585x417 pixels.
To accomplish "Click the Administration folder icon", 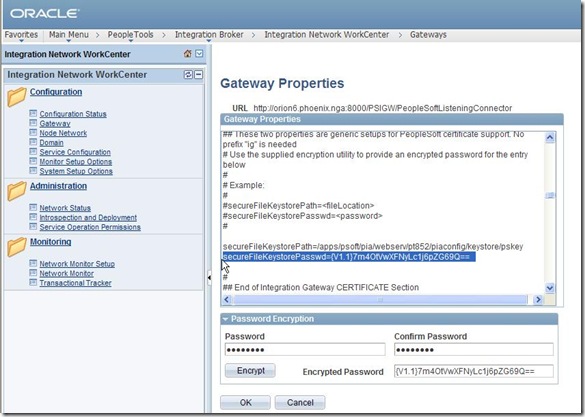I will tap(17, 191).
